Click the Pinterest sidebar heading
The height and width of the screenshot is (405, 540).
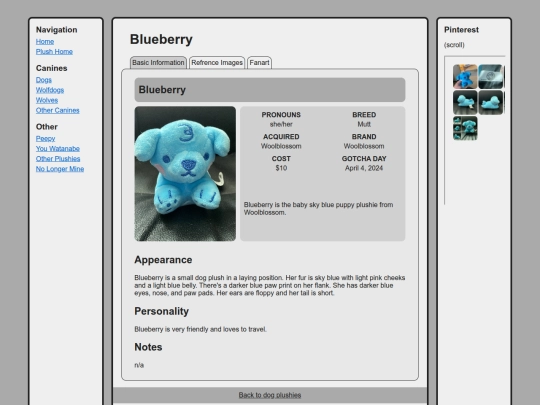(461, 30)
